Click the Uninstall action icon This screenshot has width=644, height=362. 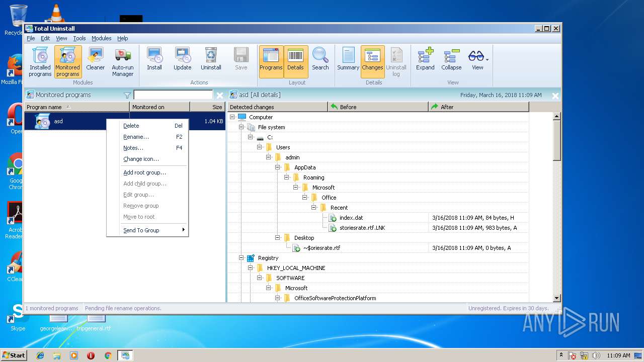pyautogui.click(x=211, y=59)
